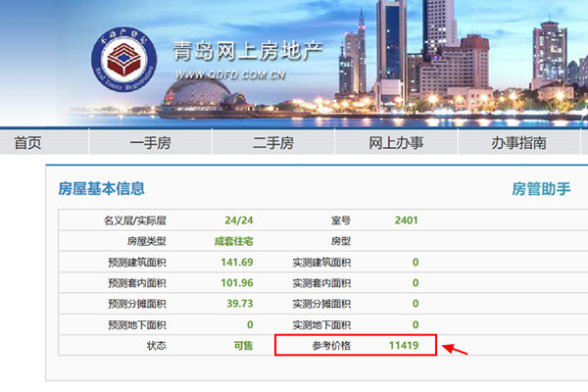
Task: Click the 实测地下面积 label
Action: (x=321, y=324)
